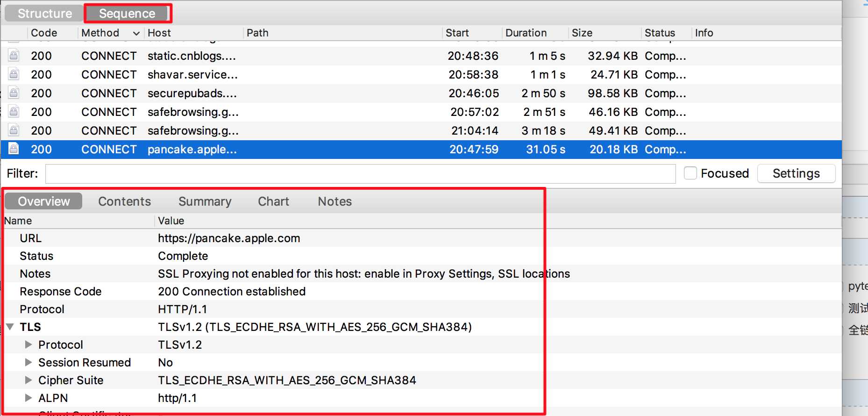Expand the ALPN node
Viewport: 868px width, 416px height.
[x=28, y=398]
